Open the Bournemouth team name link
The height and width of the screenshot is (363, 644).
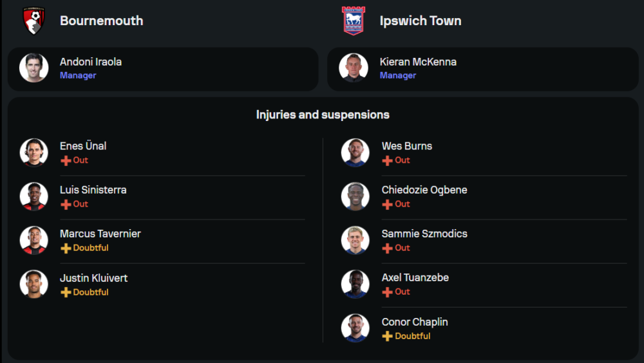[101, 21]
